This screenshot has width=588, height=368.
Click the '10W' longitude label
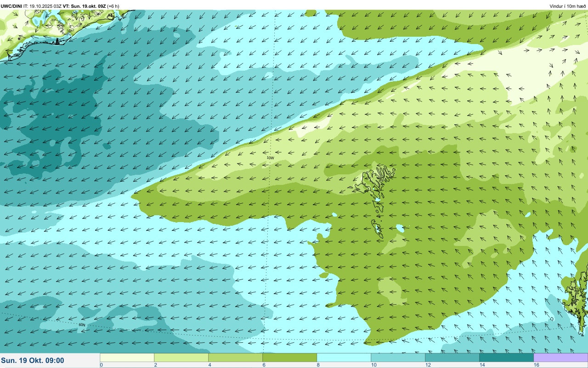tap(271, 158)
